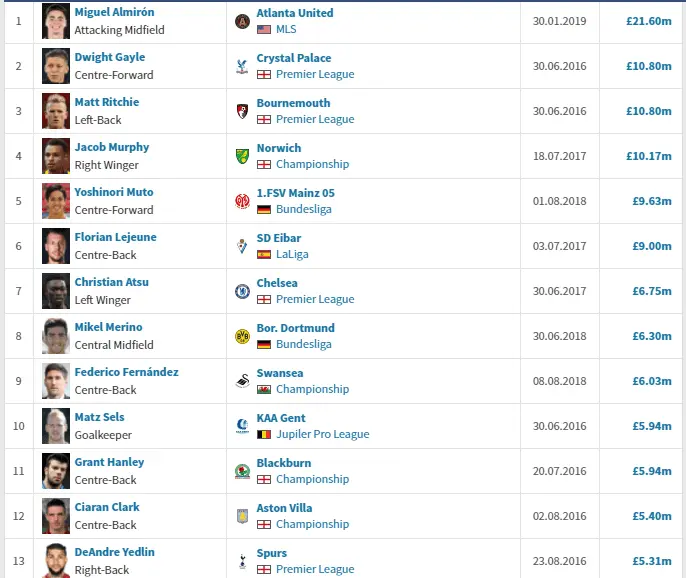The image size is (686, 578).
Task: Click the Swansea club crest icon
Action: (242, 381)
